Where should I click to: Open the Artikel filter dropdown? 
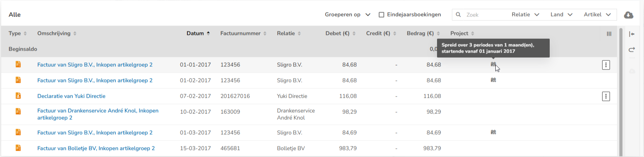click(597, 15)
